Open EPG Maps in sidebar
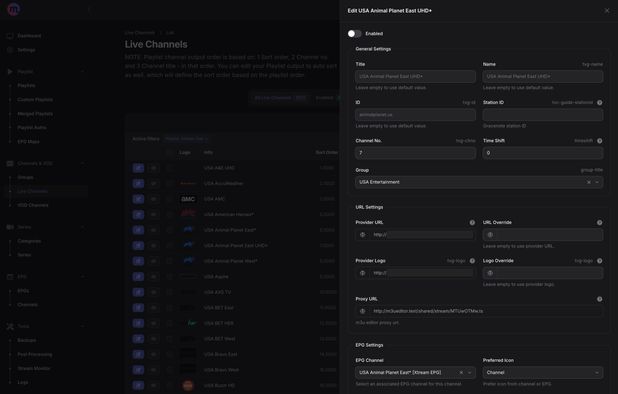This screenshot has height=394, width=618. 28,141
